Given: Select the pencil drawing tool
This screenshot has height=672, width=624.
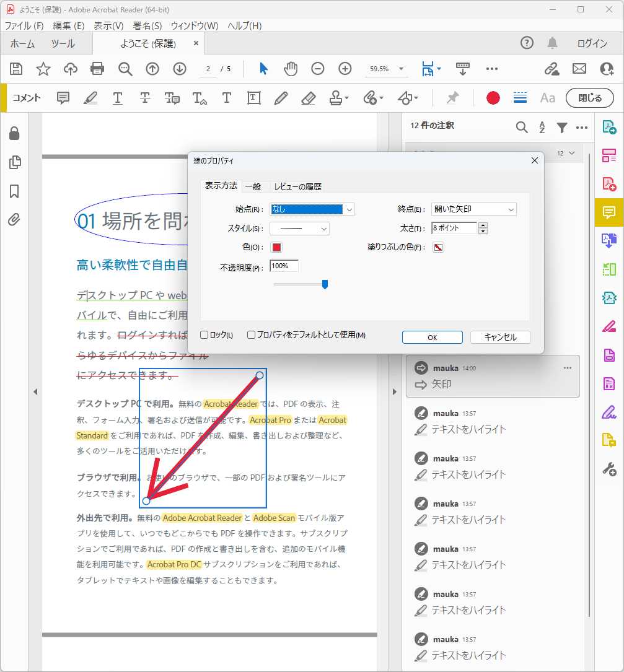Looking at the screenshot, I should click(281, 98).
